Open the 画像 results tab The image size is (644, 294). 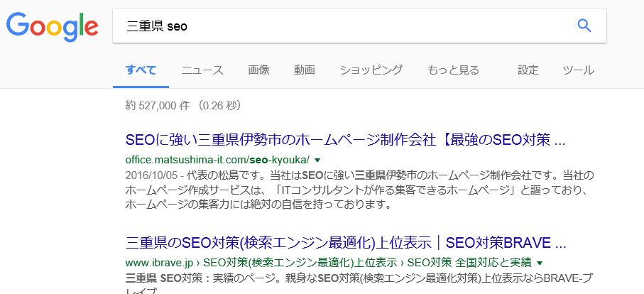[x=258, y=70]
